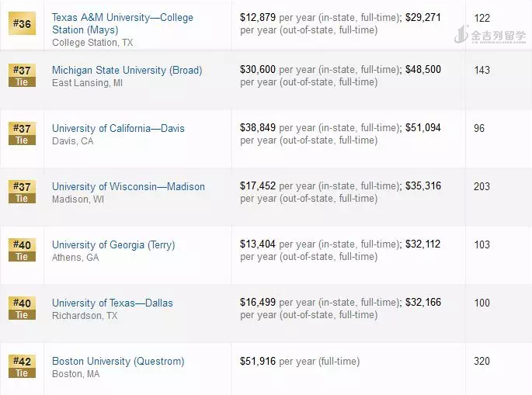Open University of Wisconsin—Madison link
This screenshot has width=532, height=395.
[x=128, y=186]
